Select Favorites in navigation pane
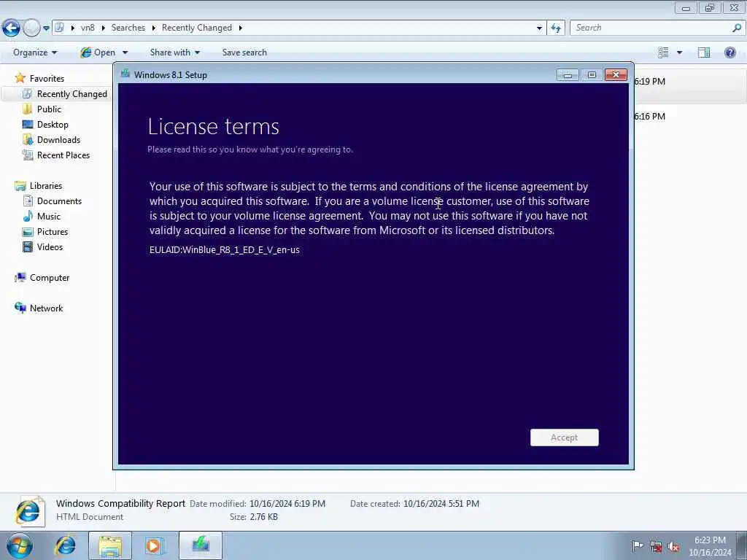747x560 pixels. click(47, 78)
